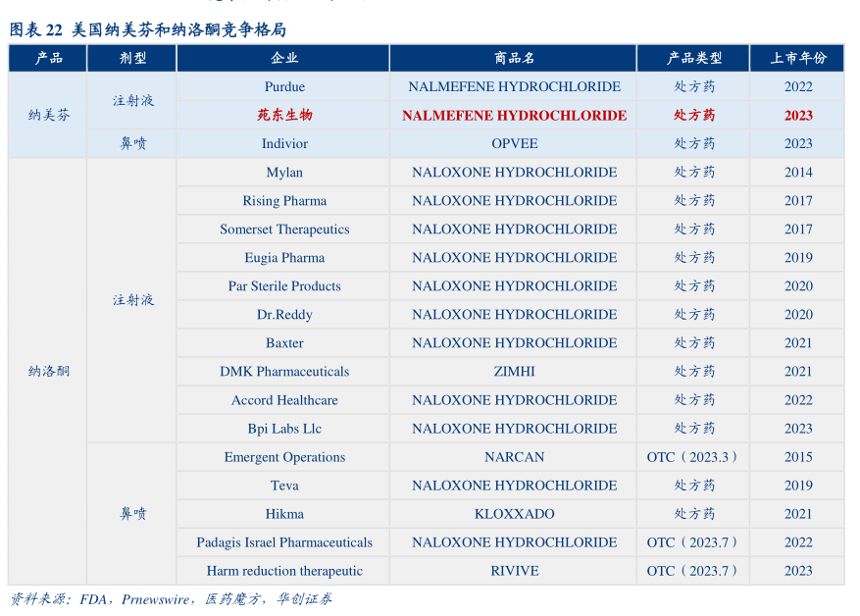Click the 'ZIMHI' brand name cell

click(x=514, y=372)
